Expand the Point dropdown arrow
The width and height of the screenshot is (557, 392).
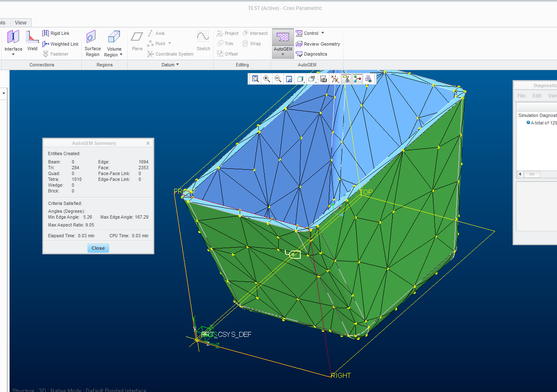click(x=169, y=44)
